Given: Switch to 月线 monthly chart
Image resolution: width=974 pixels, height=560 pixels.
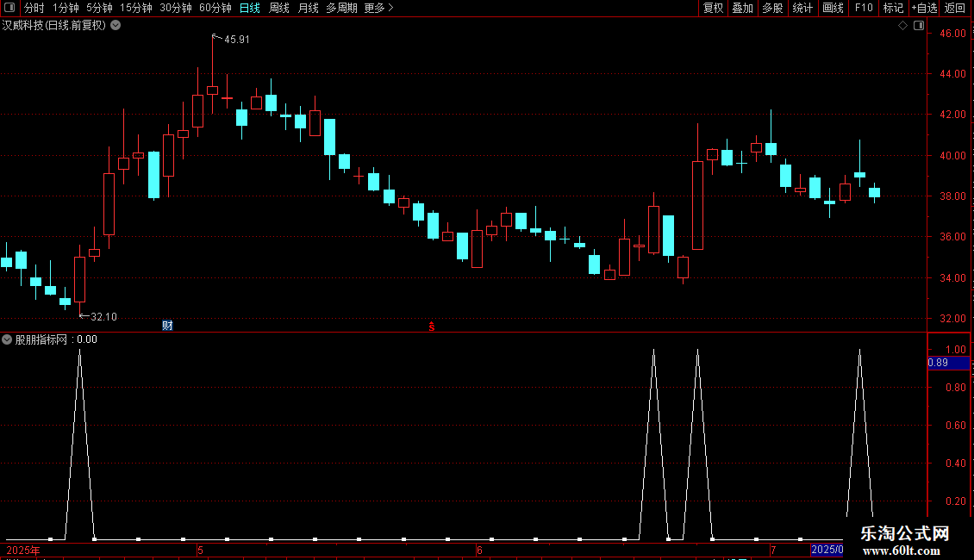Looking at the screenshot, I should [308, 8].
